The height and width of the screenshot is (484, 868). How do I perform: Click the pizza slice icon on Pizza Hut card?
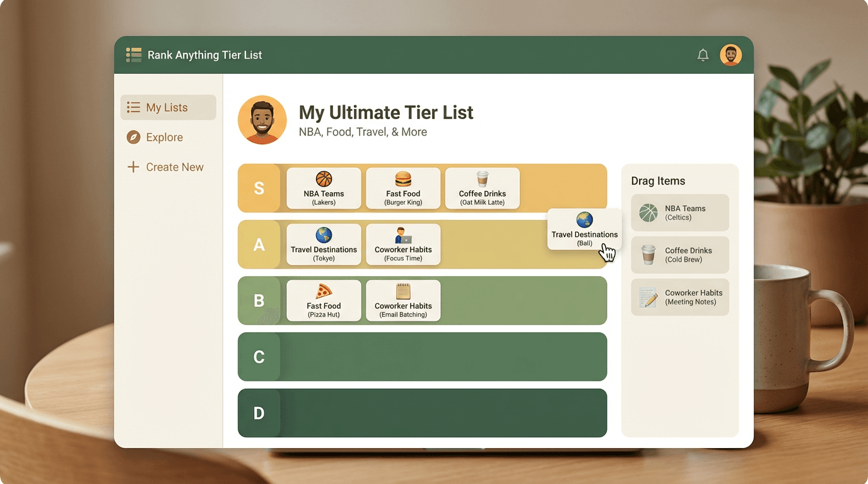pyautogui.click(x=324, y=291)
